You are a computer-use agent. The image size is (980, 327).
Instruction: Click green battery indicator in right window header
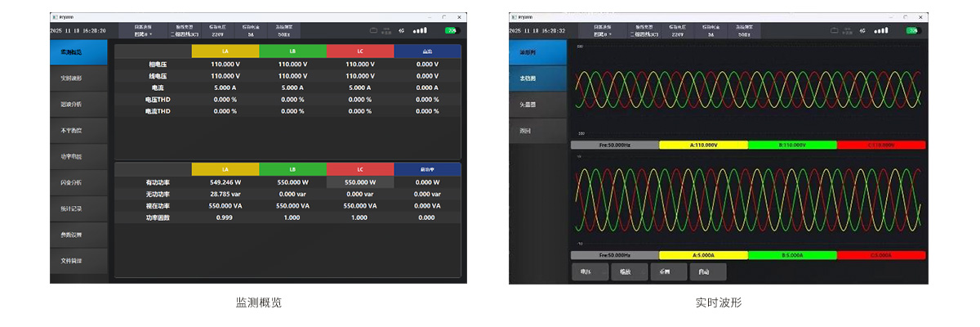point(913,30)
